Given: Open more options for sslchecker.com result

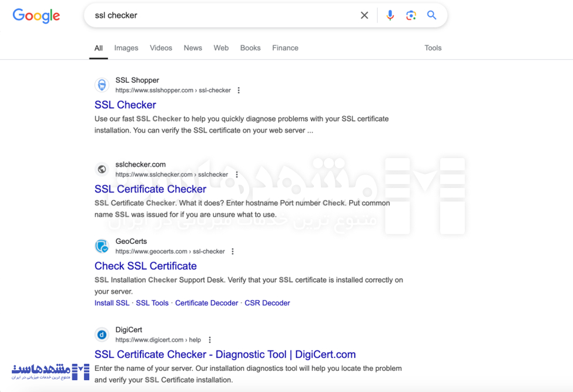Looking at the screenshot, I should [237, 175].
